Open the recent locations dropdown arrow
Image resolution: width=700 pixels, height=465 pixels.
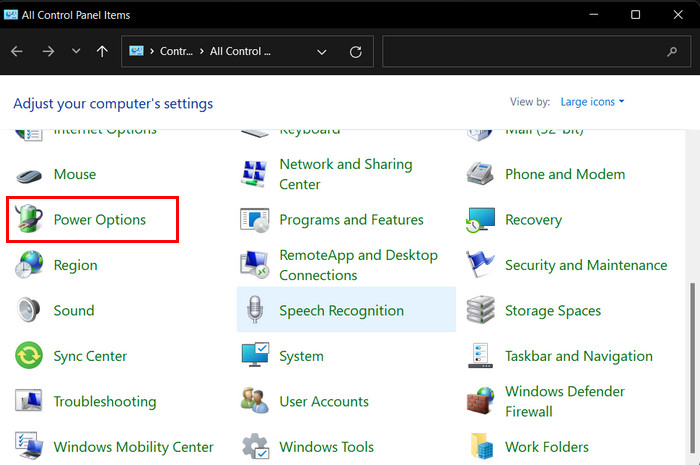pyautogui.click(x=76, y=51)
